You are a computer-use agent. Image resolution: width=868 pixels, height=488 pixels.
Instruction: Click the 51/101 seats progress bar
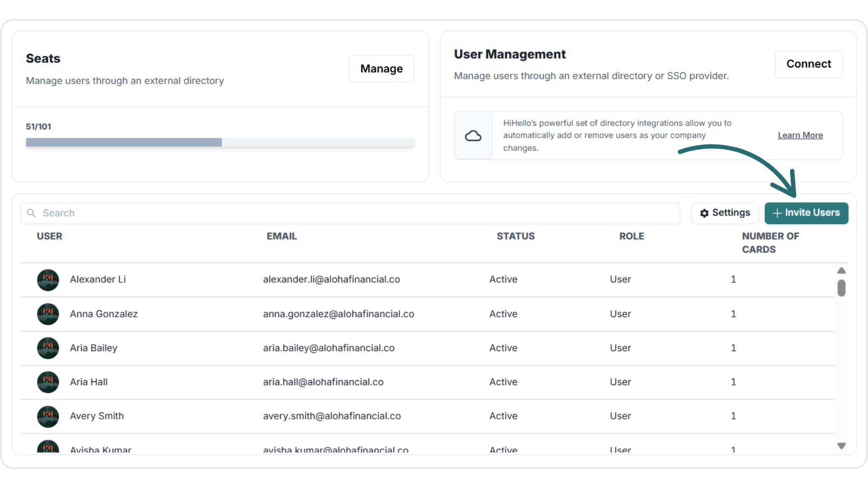[220, 143]
